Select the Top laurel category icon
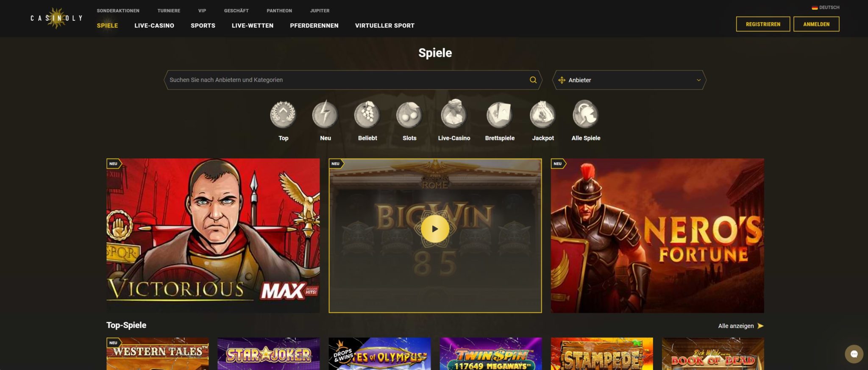Image resolution: width=868 pixels, height=370 pixels. 283,114
